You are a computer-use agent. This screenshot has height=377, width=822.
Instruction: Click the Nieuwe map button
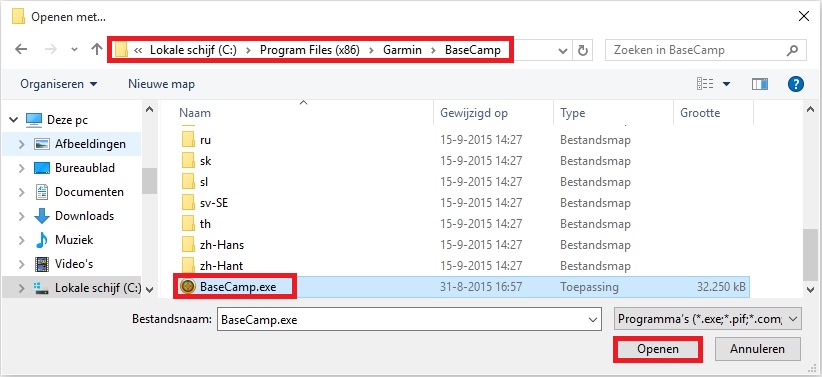161,84
